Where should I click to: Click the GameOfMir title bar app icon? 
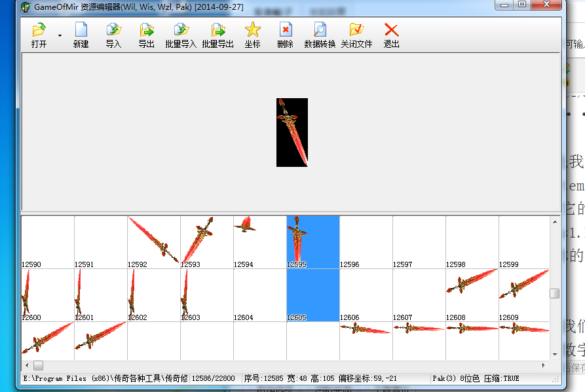[26, 7]
